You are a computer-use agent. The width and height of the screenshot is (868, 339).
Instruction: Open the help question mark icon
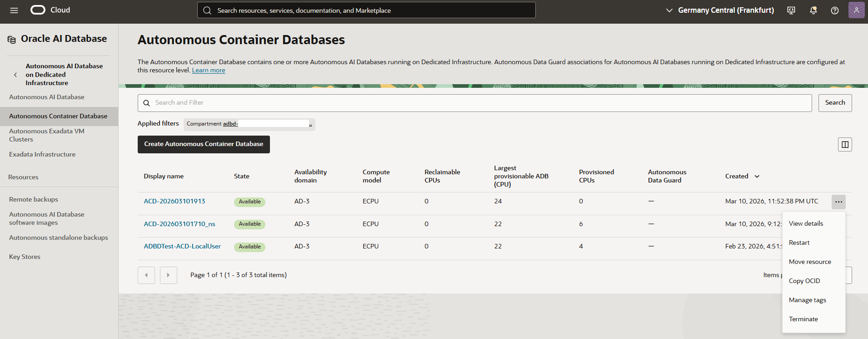tap(835, 10)
